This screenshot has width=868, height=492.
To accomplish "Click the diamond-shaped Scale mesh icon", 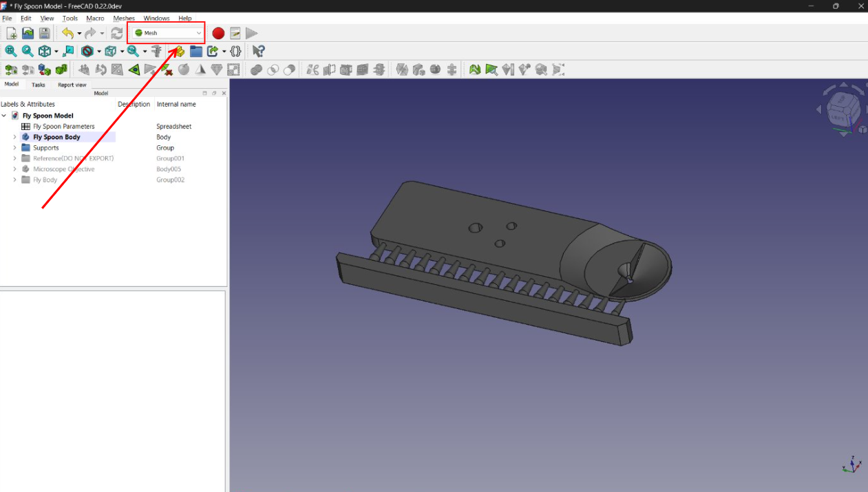I will pos(217,69).
